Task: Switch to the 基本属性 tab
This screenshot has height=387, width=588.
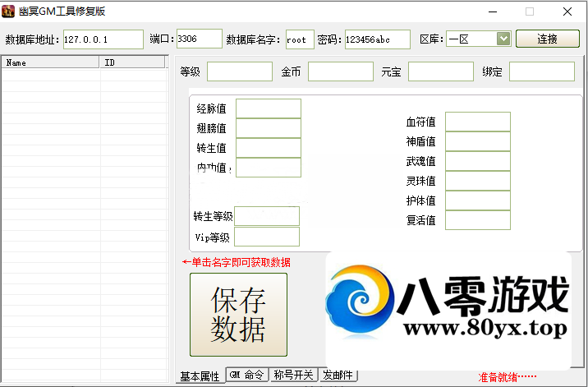Action: coord(200,376)
